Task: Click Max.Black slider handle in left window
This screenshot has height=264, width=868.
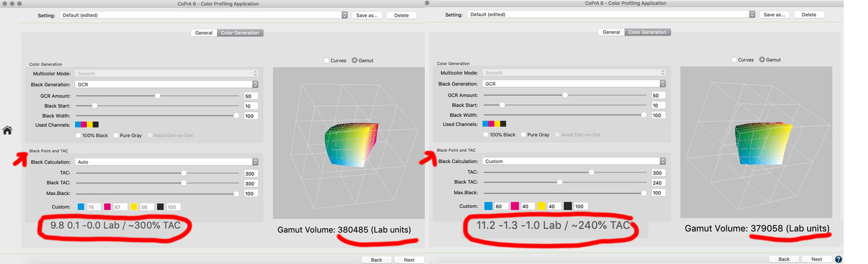Action: coord(236,194)
